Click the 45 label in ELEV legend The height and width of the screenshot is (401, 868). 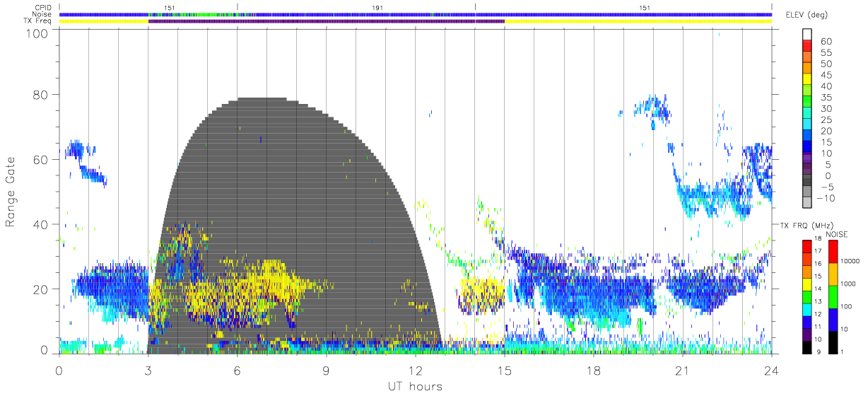pos(826,76)
